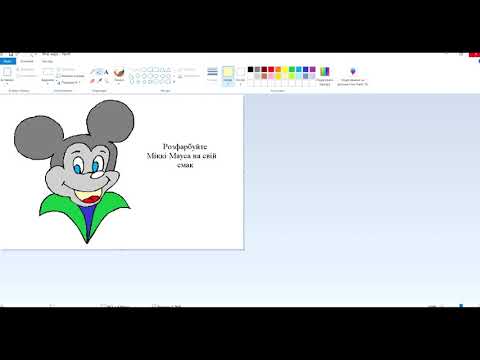Viewport: 480px width, 360px height.
Task: Click the Copy button
Action: [26, 76]
